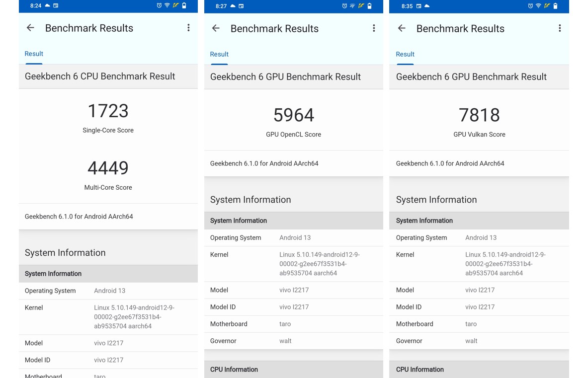
Task: Tap Wi-Fi icon in 8:24 status bar
Action: point(167,5)
